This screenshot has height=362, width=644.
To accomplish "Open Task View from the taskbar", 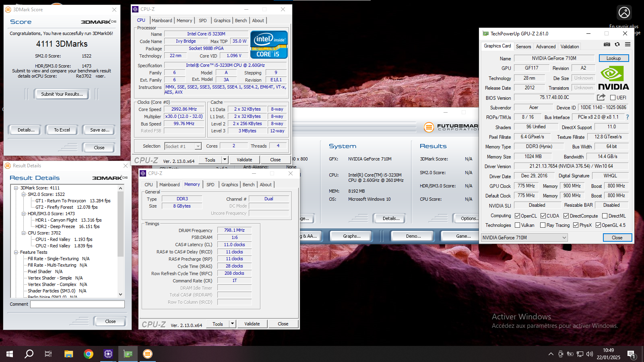I will click(x=48, y=354).
